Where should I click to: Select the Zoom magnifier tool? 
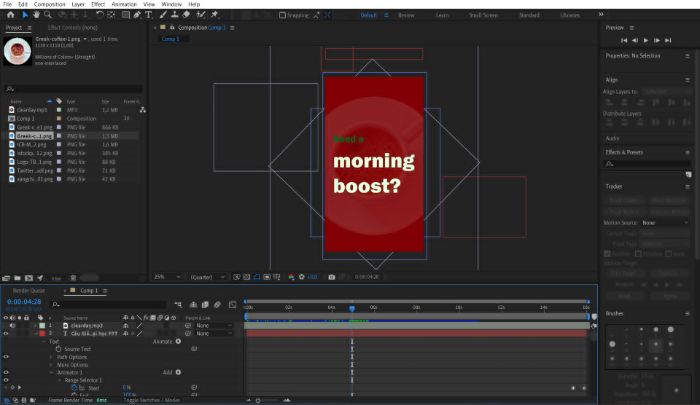coord(47,15)
